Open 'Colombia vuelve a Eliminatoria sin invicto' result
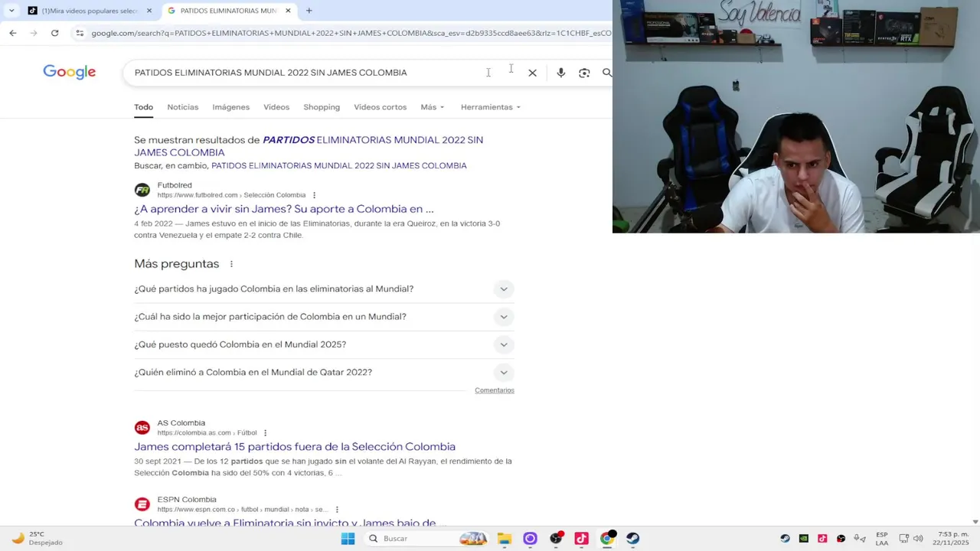 [x=285, y=523]
